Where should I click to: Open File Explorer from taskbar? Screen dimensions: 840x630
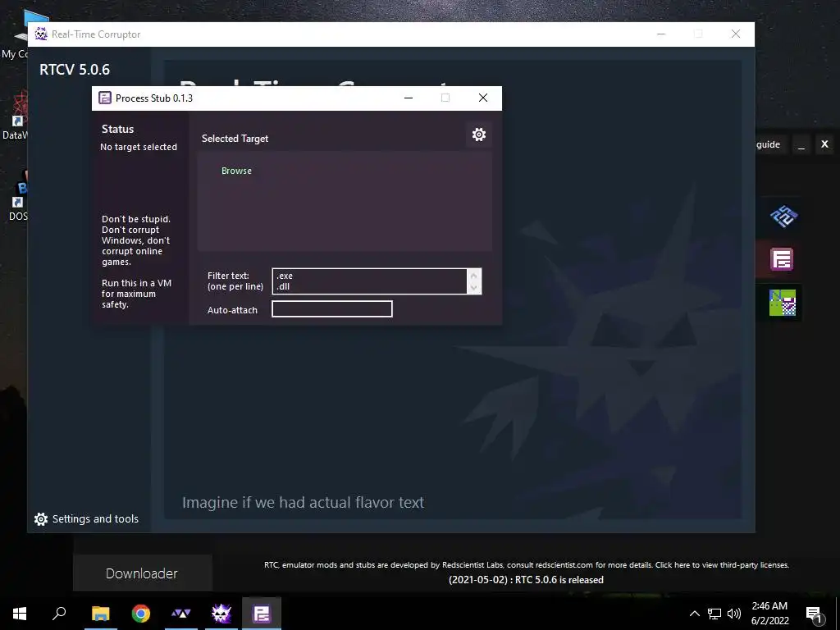coord(100,614)
